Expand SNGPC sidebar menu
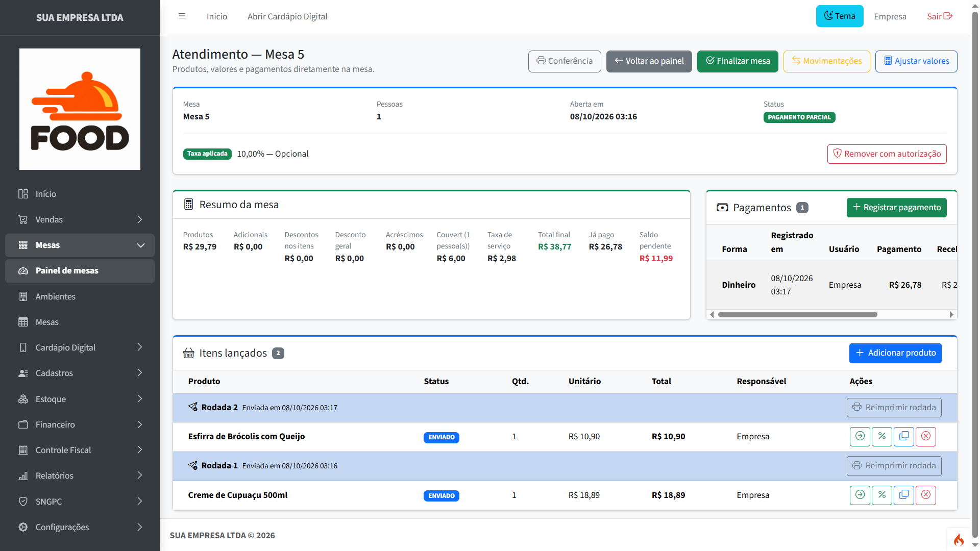 coord(80,502)
